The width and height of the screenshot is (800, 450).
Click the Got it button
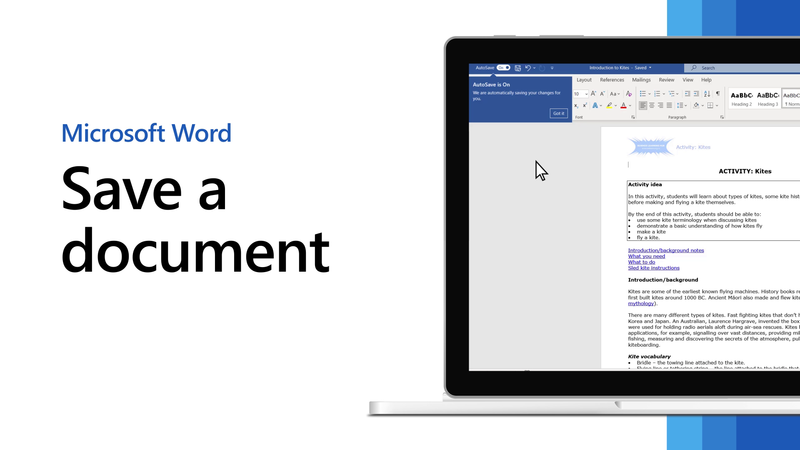point(558,113)
